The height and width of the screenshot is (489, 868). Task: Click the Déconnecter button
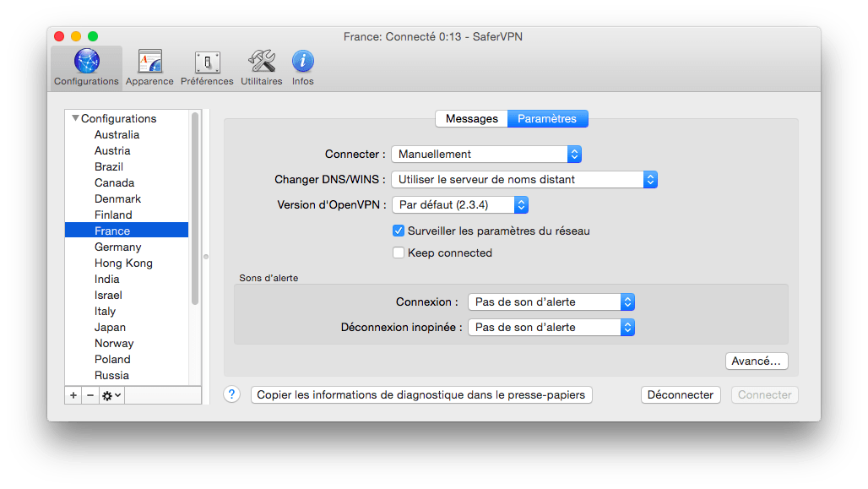click(x=681, y=395)
